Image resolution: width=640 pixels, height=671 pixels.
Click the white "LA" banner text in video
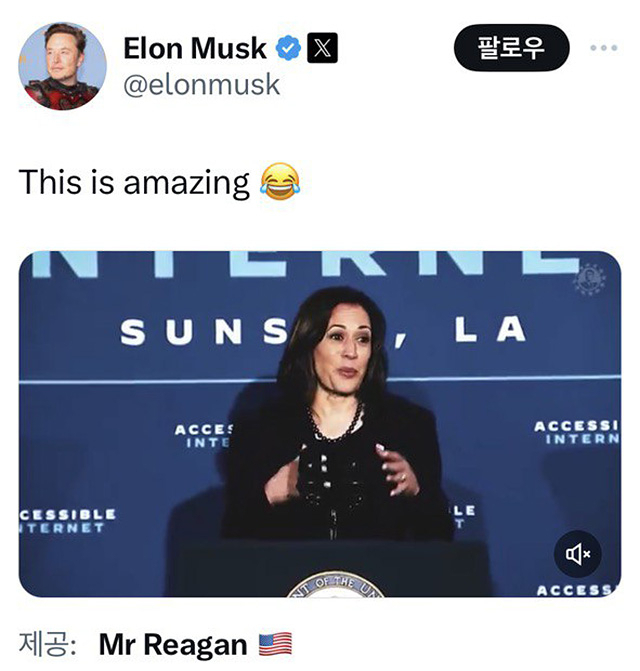(x=491, y=329)
